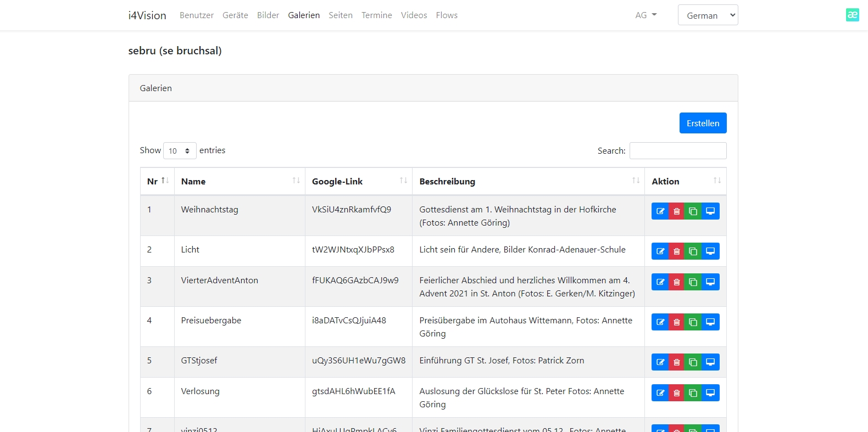Go to i4Vision home link

(147, 15)
